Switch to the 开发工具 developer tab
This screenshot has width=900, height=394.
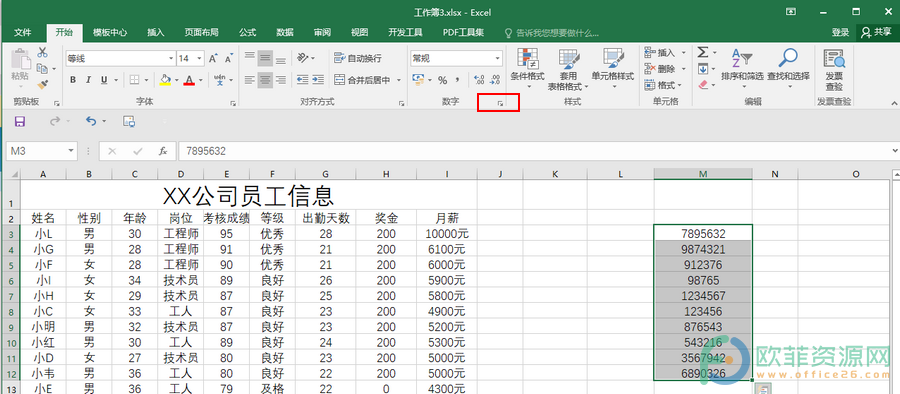405,33
